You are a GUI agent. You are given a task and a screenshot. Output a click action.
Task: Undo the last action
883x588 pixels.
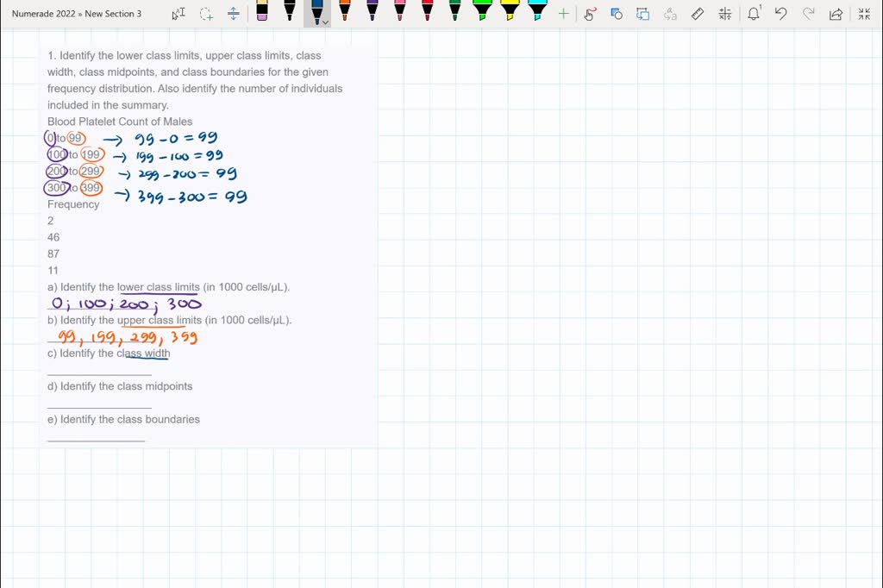coord(781,14)
